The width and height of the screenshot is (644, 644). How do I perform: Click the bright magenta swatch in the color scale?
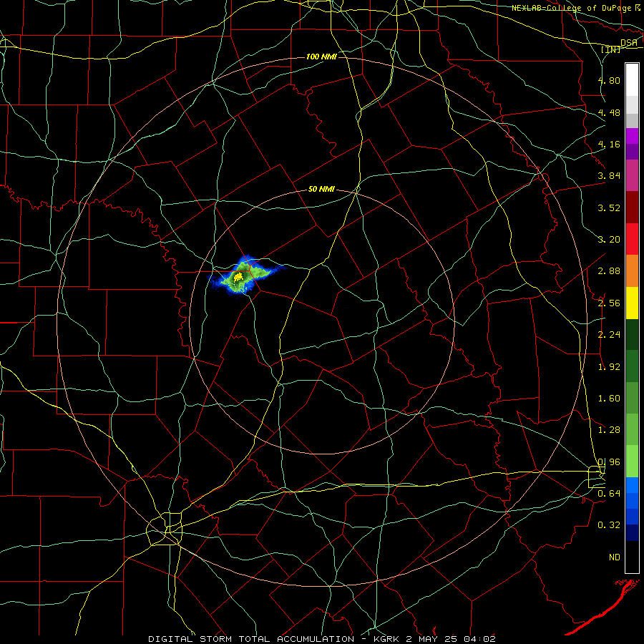632,136
